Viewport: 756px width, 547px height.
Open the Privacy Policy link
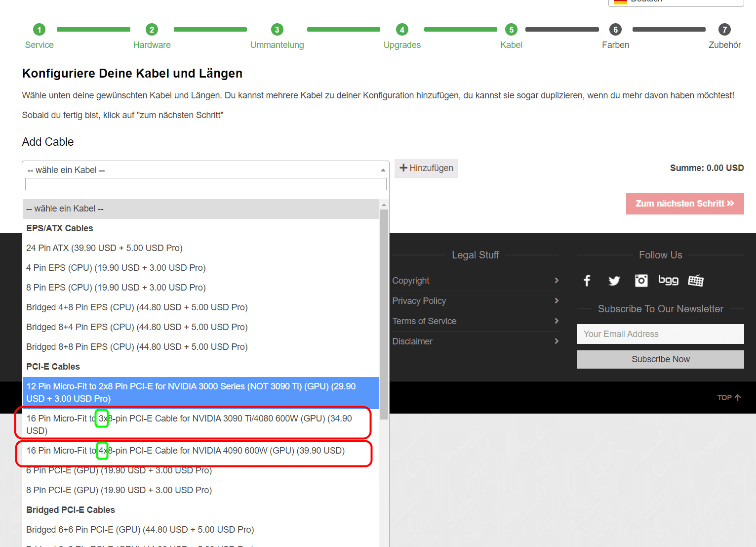click(419, 301)
